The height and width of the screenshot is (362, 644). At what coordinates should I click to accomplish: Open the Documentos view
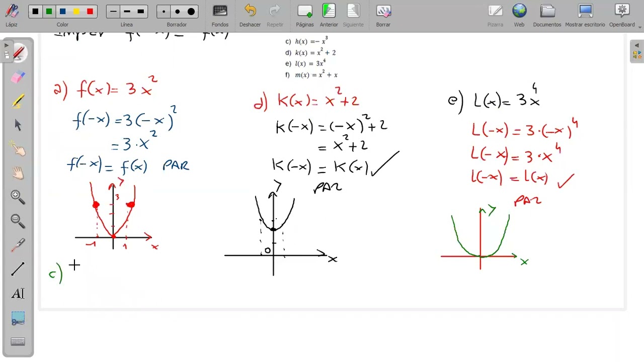coord(547,16)
